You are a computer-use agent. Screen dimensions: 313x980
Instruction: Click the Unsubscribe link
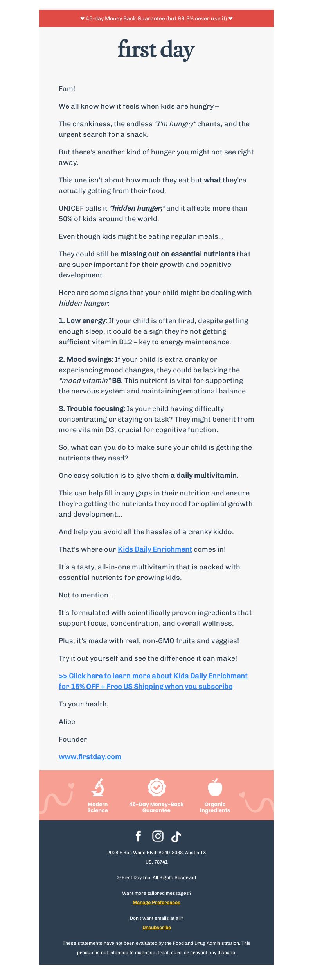pos(156,927)
